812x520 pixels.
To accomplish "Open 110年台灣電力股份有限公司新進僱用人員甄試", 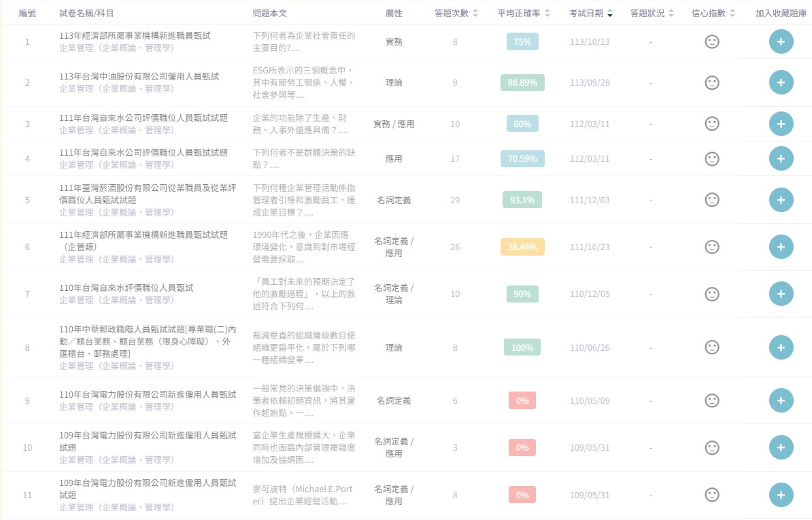I will [148, 394].
